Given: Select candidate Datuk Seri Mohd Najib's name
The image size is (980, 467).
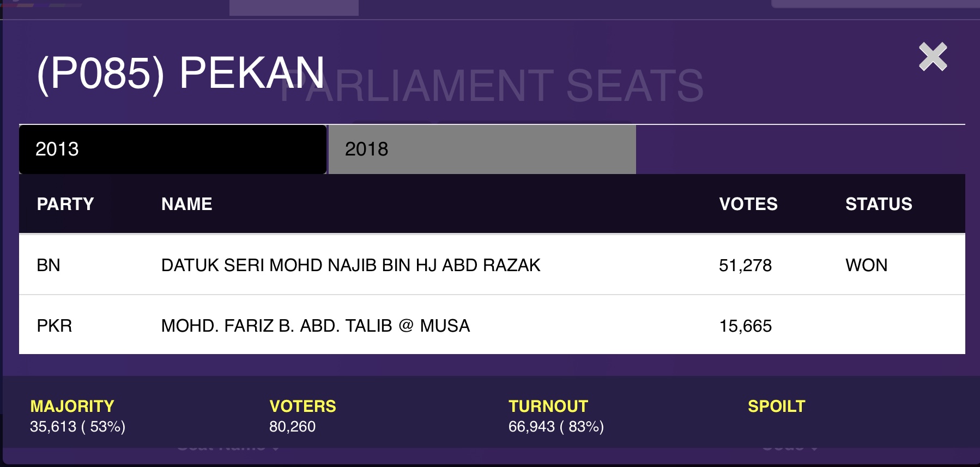Looking at the screenshot, I should [350, 265].
